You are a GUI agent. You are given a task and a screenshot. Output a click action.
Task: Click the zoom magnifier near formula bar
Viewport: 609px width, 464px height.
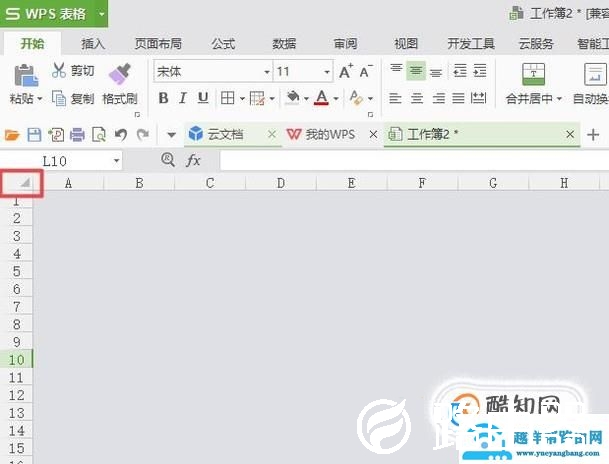pyautogui.click(x=168, y=159)
